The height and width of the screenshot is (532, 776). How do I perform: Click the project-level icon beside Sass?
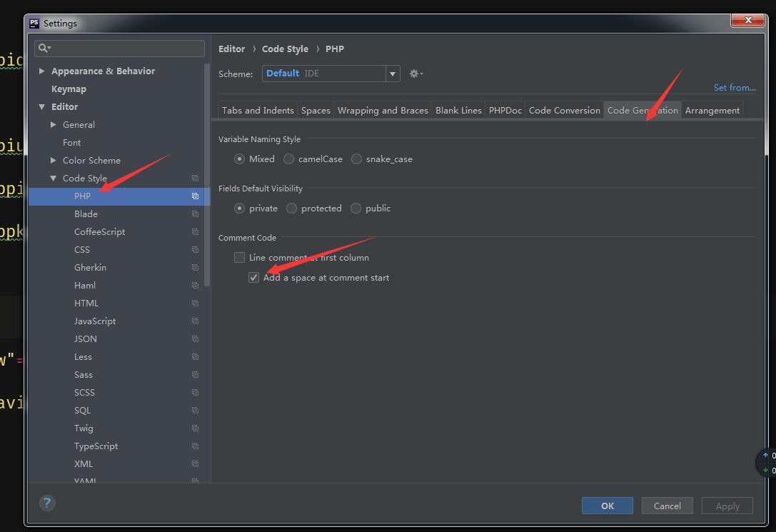point(196,375)
